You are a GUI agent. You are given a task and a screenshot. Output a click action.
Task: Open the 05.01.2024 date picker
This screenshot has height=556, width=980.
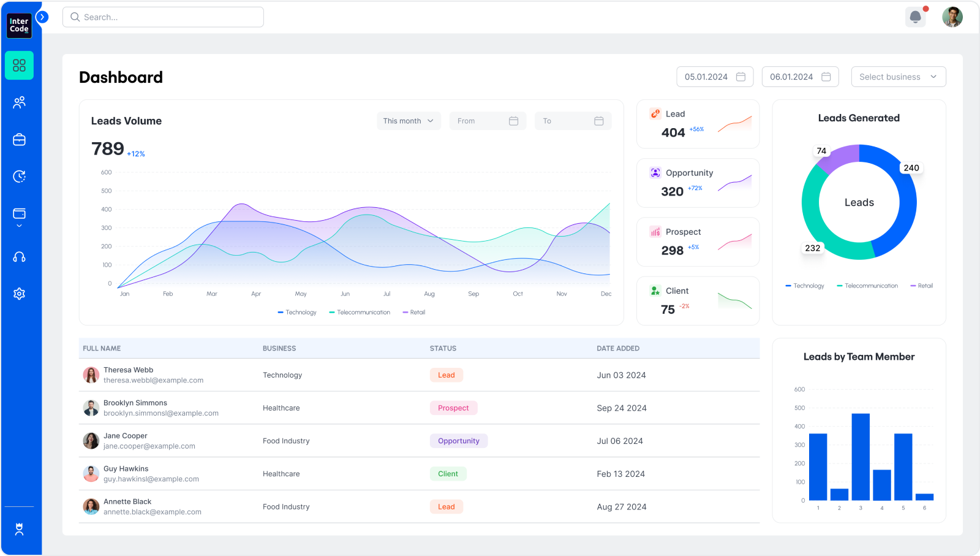pos(714,76)
